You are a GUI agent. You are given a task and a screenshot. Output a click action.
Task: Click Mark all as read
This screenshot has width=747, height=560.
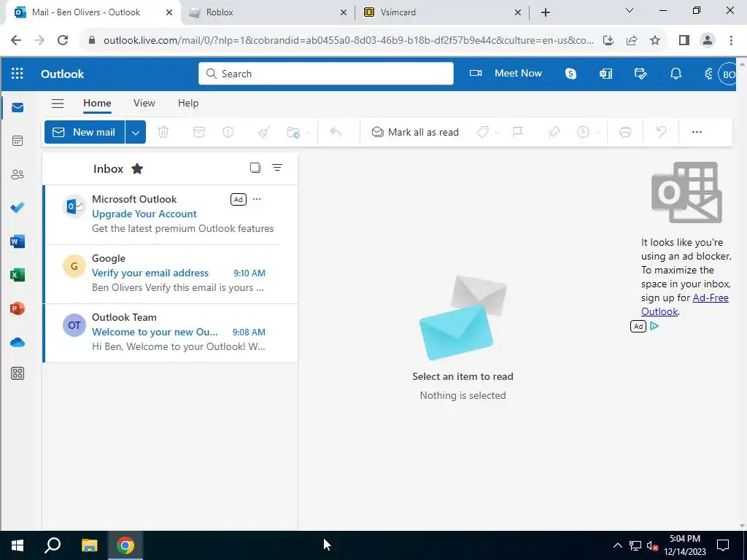pos(415,132)
